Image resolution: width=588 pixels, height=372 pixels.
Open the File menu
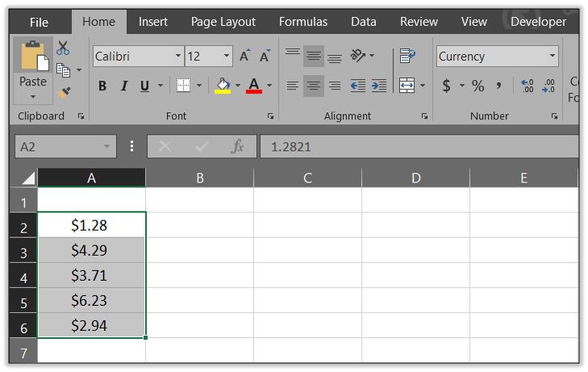39,22
